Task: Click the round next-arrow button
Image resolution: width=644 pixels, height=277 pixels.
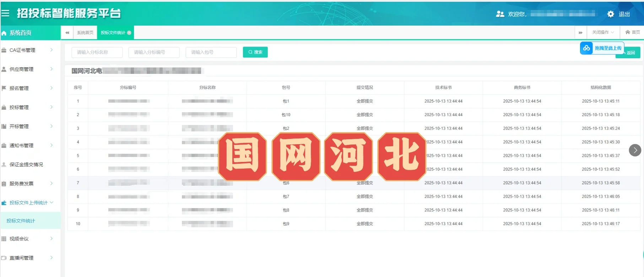Action: [x=635, y=150]
